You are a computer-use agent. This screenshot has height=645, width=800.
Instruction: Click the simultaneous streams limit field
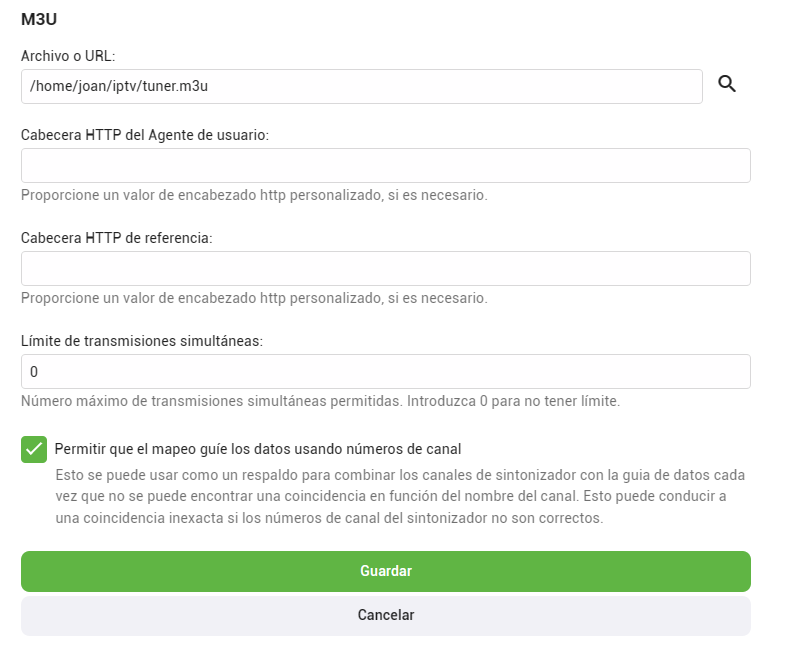pyautogui.click(x=385, y=372)
